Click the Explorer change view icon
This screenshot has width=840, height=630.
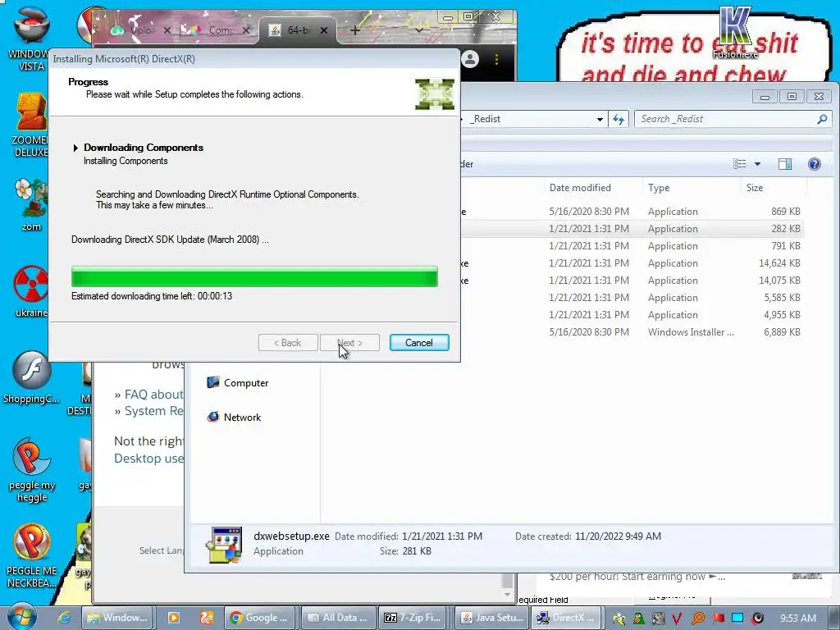[739, 164]
